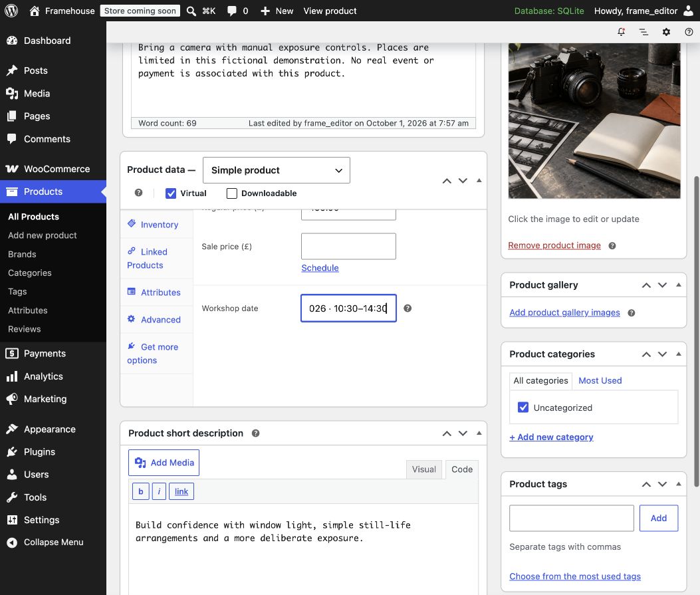This screenshot has height=595, width=700.
Task: Open the WordPress logo menu
Action: click(11, 11)
